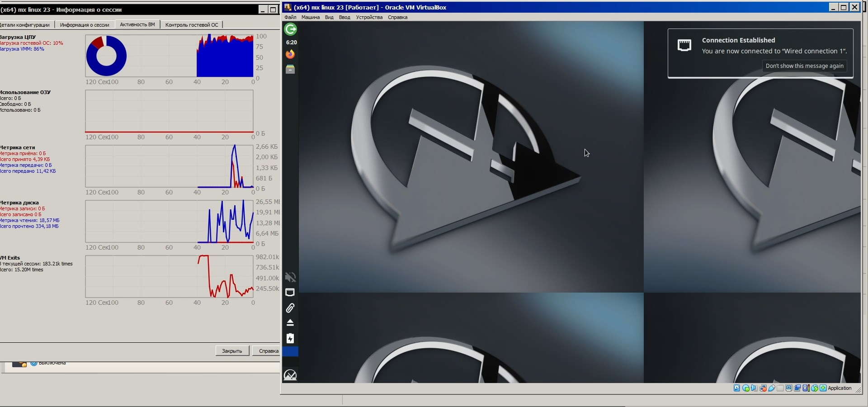Click the hard disk indicator in status bar
This screenshot has width=868, height=407.
[x=737, y=388]
